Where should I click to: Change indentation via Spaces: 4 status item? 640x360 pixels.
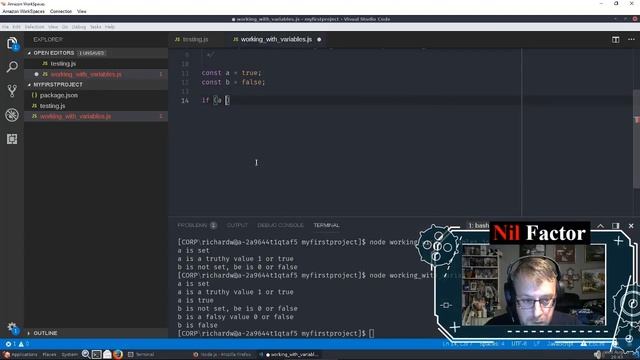click(492, 344)
